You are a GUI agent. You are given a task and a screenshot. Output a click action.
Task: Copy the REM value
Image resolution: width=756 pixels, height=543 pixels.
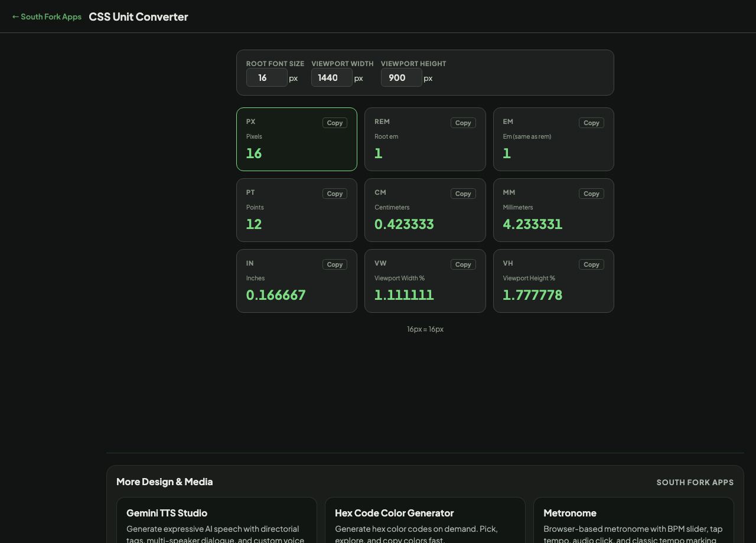coord(463,123)
